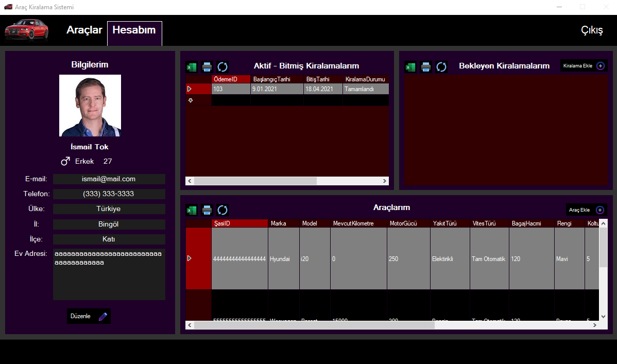This screenshot has height=364, width=617.
Task: Select the Tamamlandı status cell
Action: click(366, 89)
